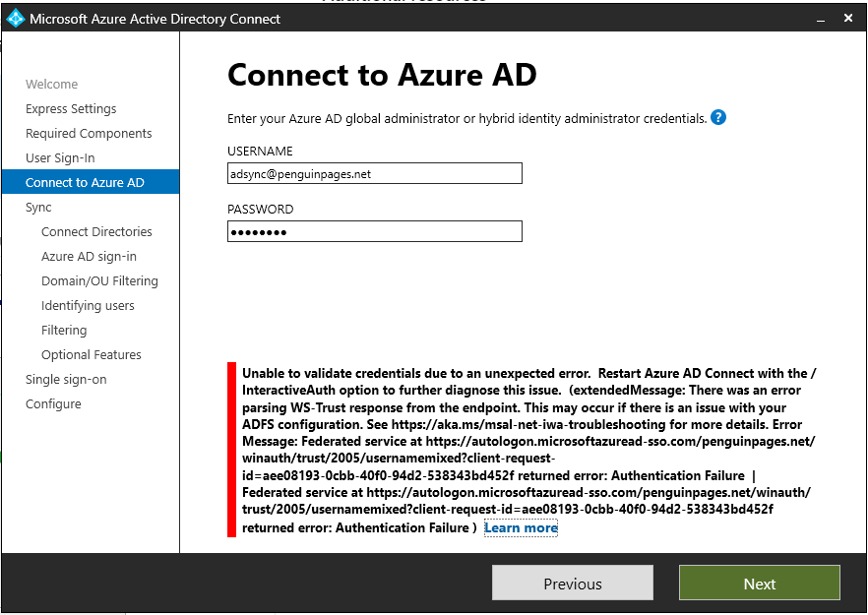Click the text 'Enter your Azure AD global administrator'

click(343, 118)
